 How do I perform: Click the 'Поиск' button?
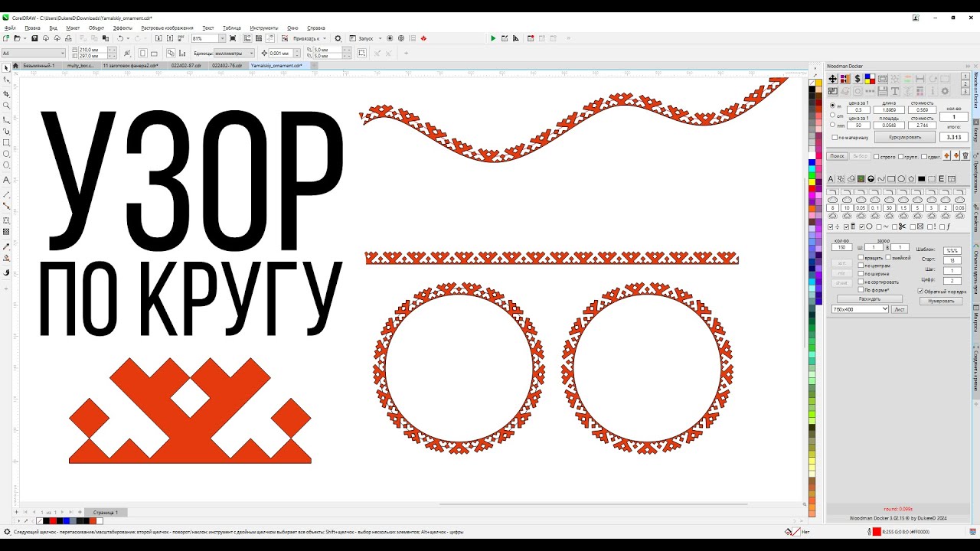click(x=837, y=156)
